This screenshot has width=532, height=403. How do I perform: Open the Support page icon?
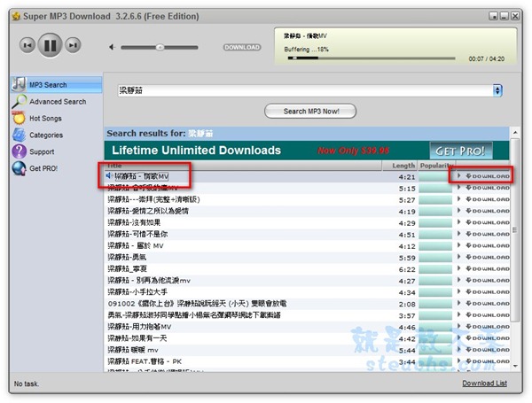coord(20,151)
